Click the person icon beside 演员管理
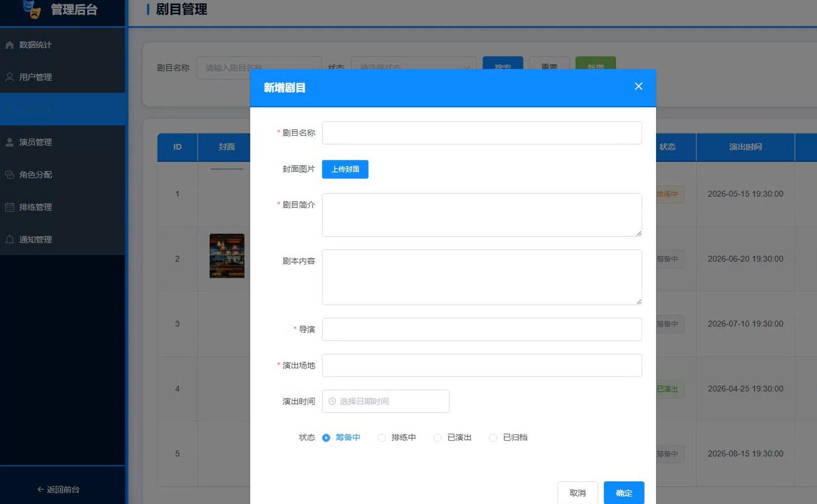 (x=10, y=142)
